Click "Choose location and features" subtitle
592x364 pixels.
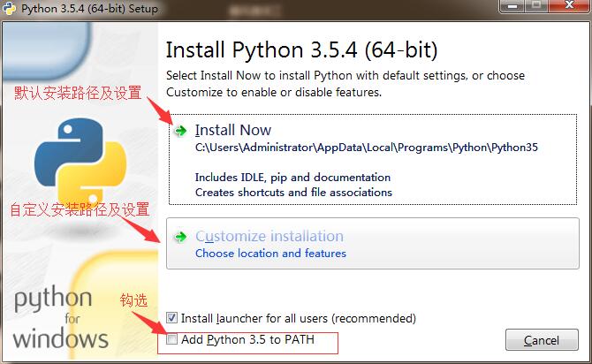[270, 254]
